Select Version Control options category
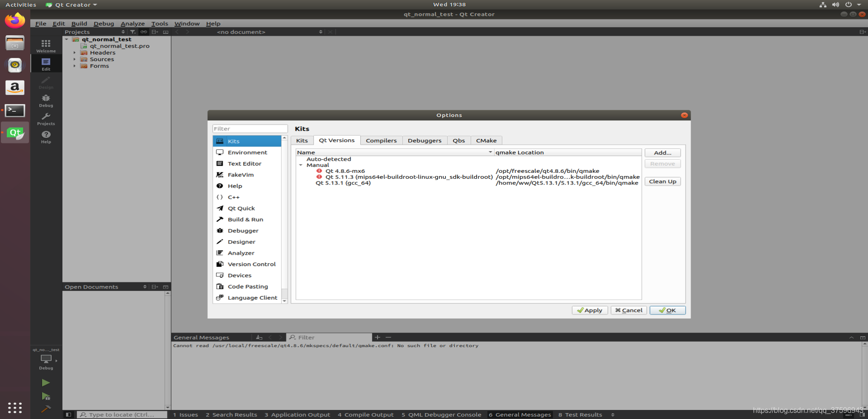Screen dimensions: 868x419 coord(247,264)
